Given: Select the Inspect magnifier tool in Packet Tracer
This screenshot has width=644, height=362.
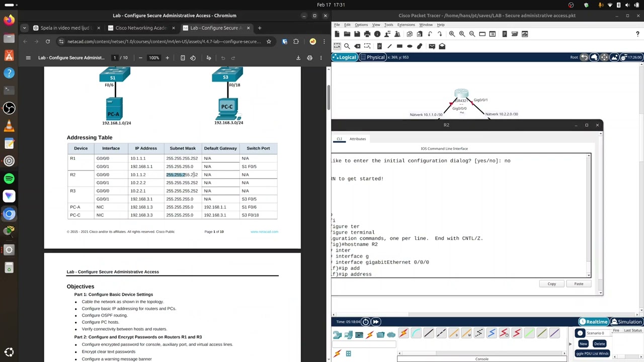Looking at the screenshot, I should click(347, 46).
